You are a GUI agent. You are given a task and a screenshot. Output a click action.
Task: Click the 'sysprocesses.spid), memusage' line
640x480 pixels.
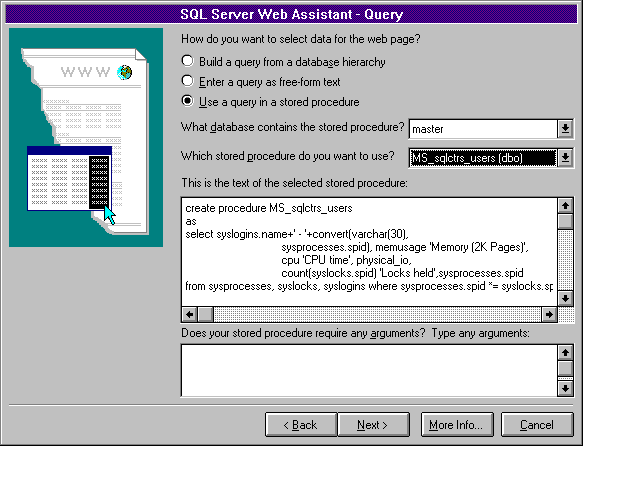(405, 247)
